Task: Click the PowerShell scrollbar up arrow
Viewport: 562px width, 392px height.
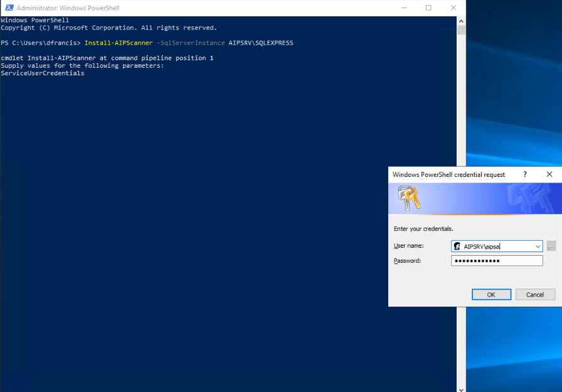Action: pos(461,21)
